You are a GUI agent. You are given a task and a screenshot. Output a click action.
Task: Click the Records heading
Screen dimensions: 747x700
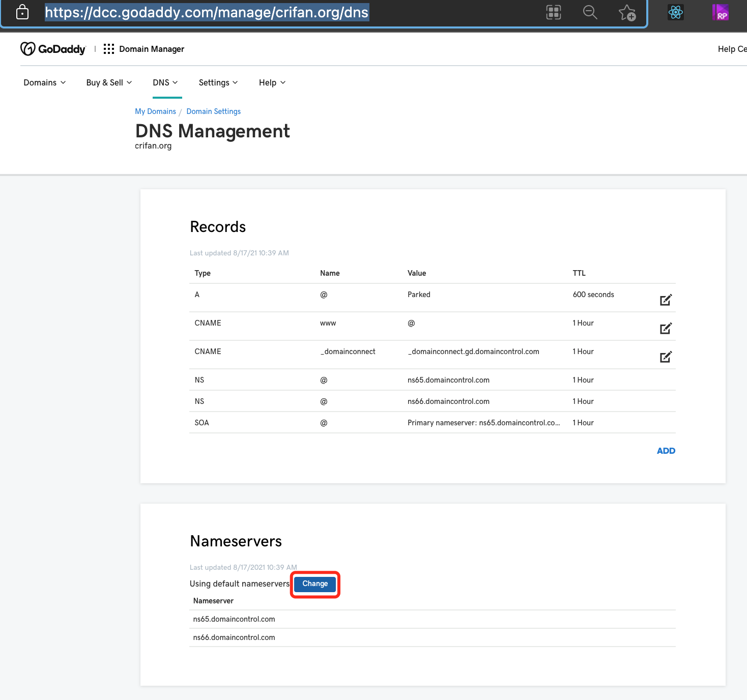pyautogui.click(x=218, y=227)
